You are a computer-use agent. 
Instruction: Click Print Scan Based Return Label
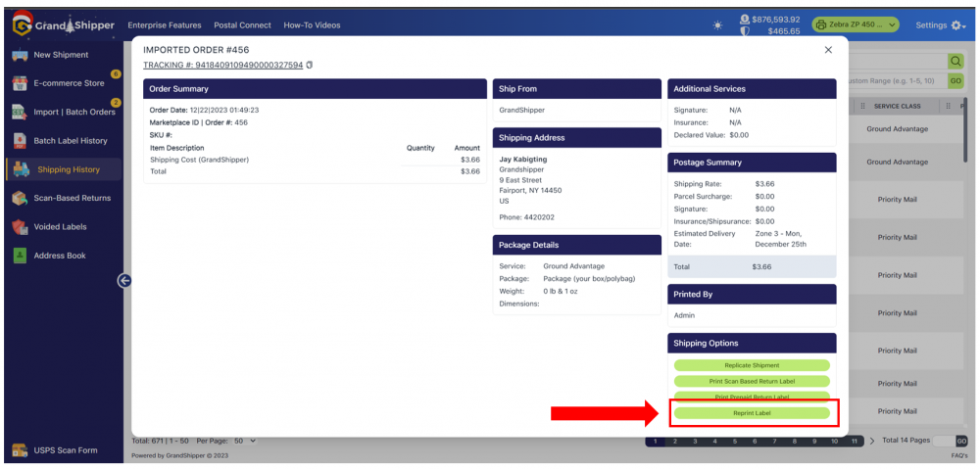point(752,381)
